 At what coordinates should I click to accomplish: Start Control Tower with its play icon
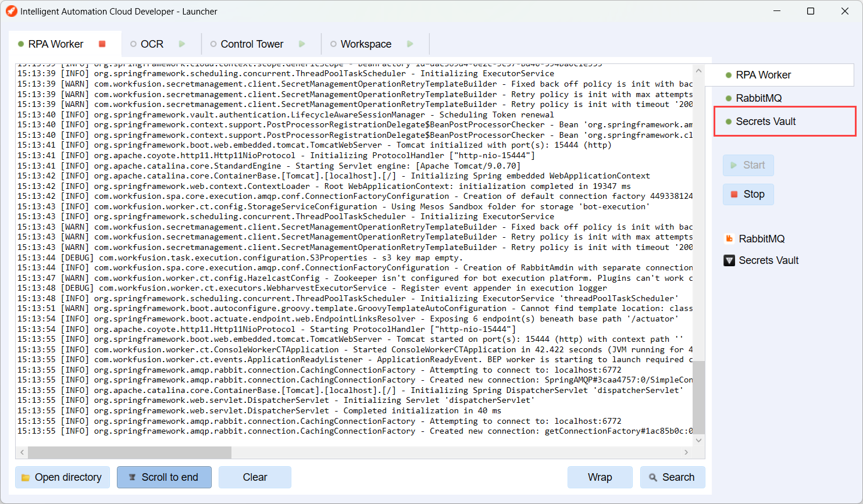[302, 44]
